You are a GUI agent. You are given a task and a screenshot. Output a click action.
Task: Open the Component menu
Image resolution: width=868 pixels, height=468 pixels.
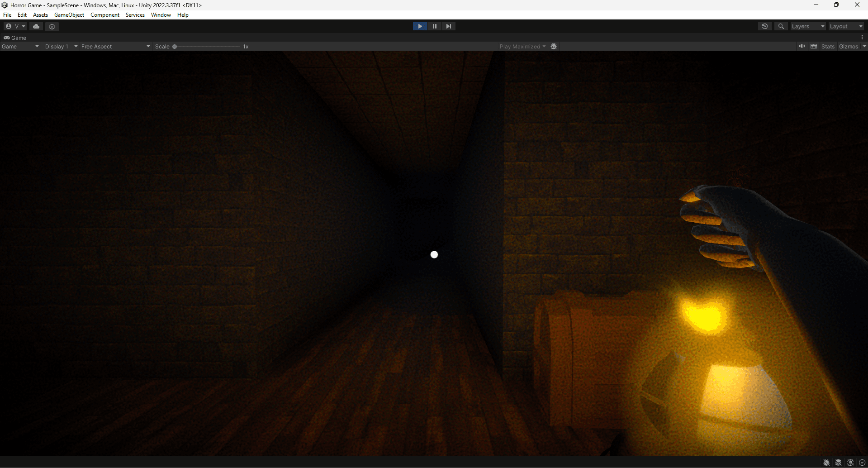[105, 14]
